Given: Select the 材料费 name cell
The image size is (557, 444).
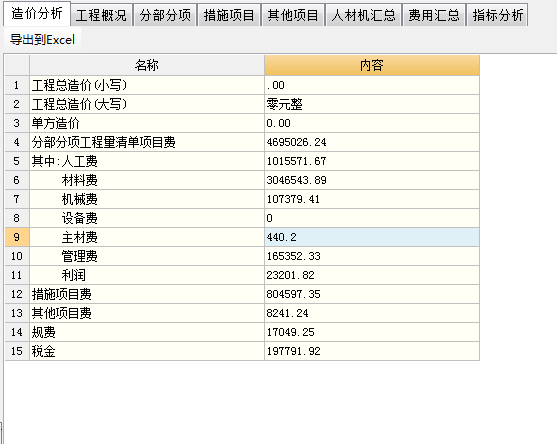Looking at the screenshot, I should (x=147, y=180).
